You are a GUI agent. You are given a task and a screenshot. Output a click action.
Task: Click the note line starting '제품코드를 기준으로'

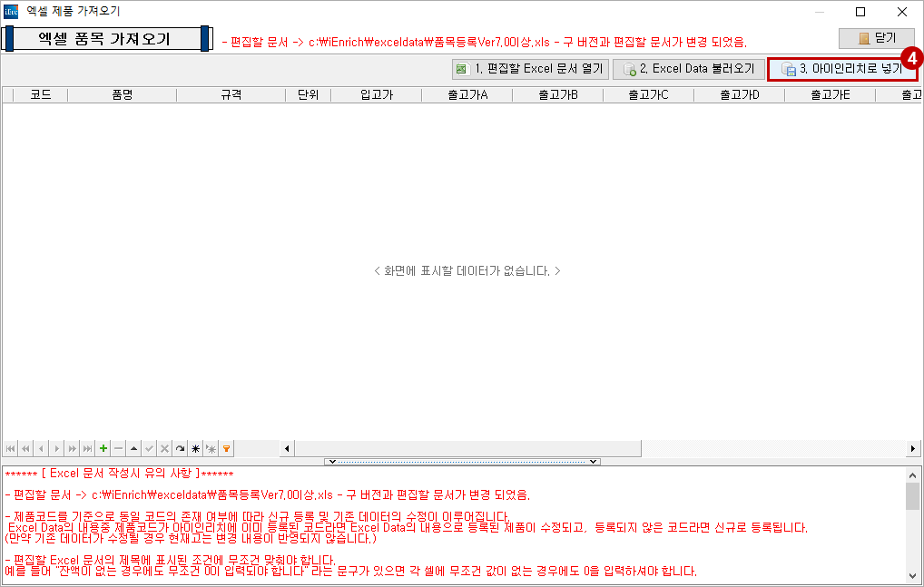coord(257,517)
